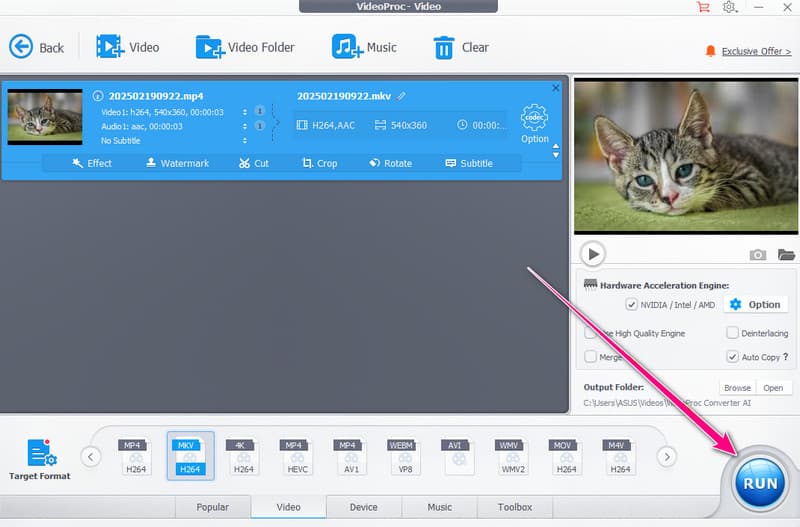The image size is (800, 527).
Task: Add a video with the Video icon
Action: 110,46
